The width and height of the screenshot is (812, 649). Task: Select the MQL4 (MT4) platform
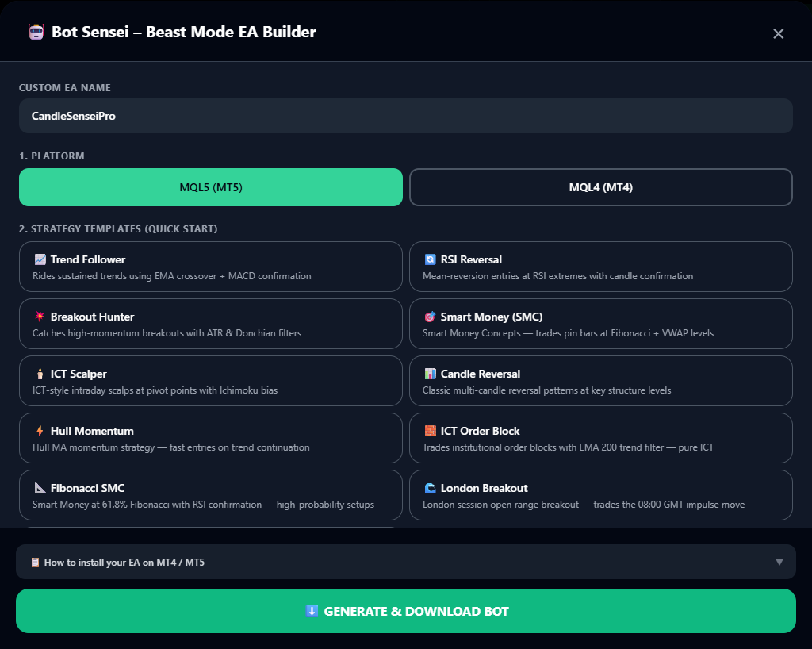601,187
